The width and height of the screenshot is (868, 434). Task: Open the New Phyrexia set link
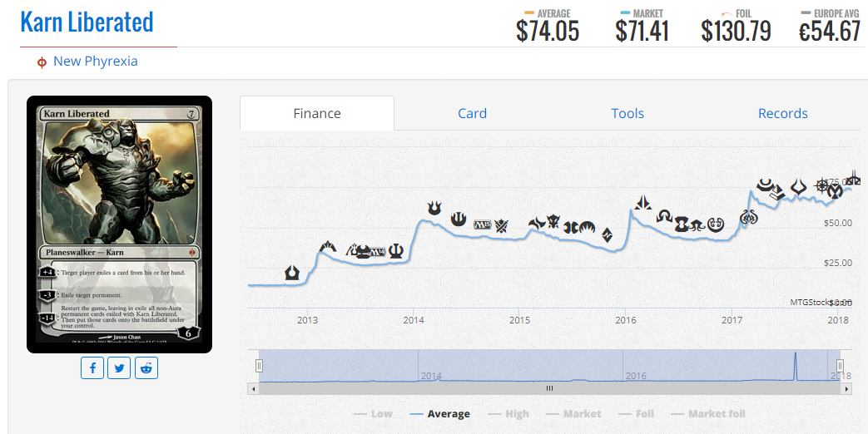pyautogui.click(x=95, y=62)
